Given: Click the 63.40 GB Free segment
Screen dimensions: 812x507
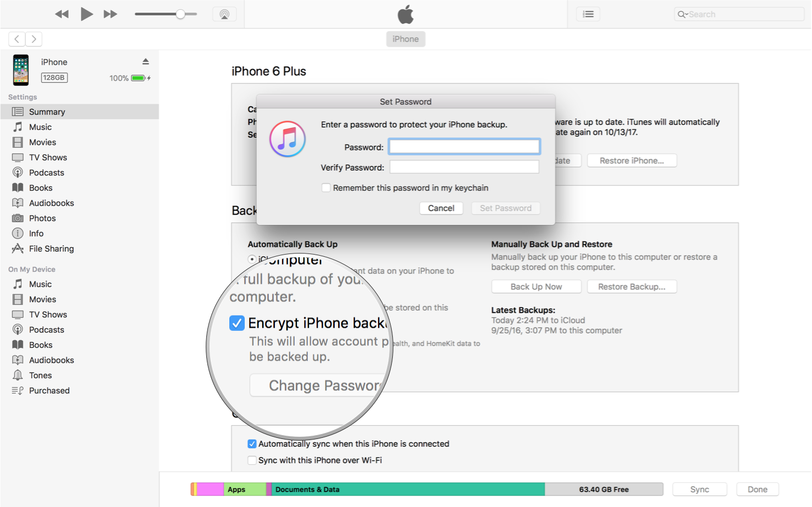Looking at the screenshot, I should click(604, 489).
